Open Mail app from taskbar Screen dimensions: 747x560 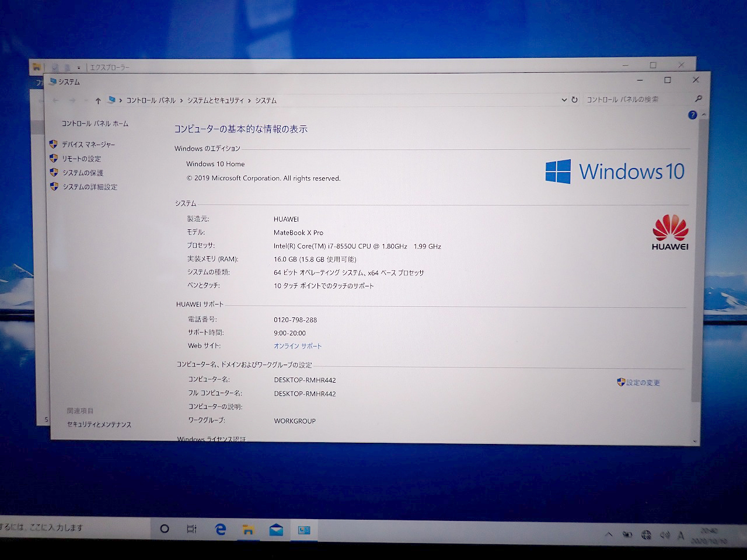point(276,530)
